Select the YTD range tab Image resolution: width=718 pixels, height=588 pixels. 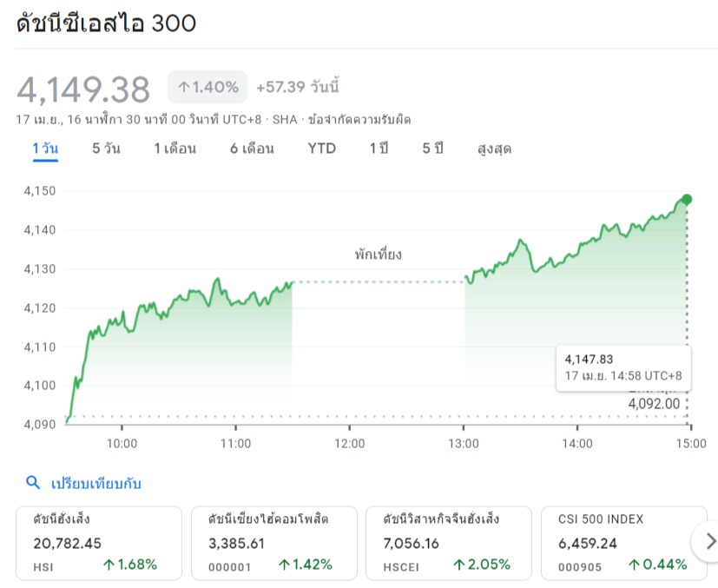[321, 149]
